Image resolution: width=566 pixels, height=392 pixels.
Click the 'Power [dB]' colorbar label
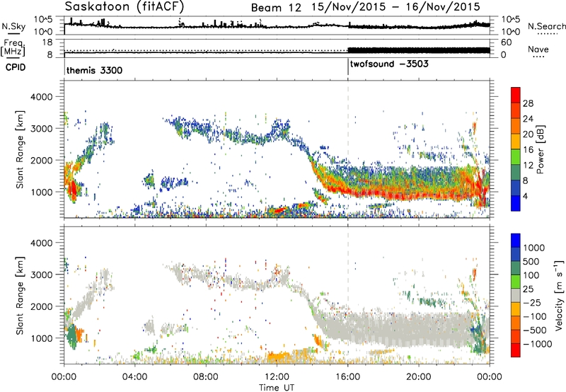pos(540,150)
